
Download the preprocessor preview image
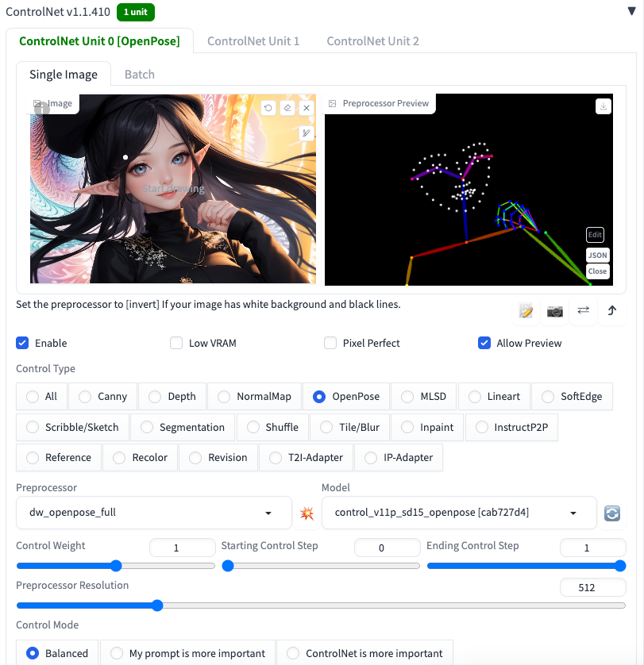point(604,106)
